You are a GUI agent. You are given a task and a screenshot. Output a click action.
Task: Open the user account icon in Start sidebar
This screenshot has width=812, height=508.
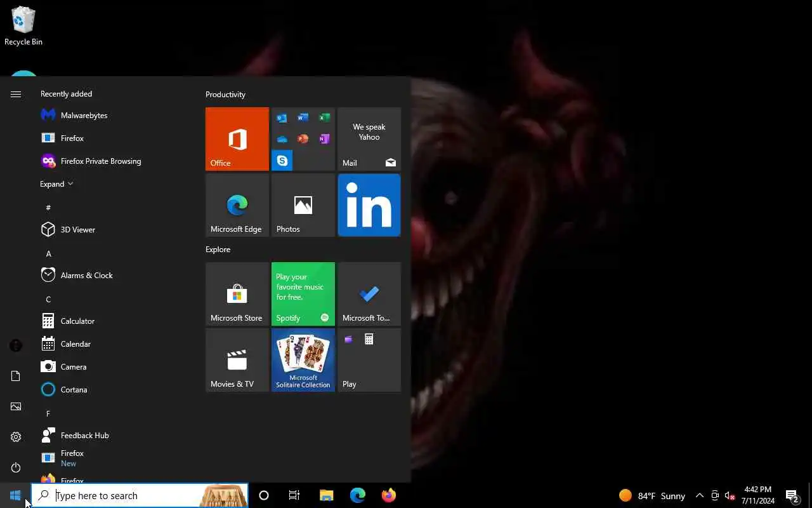(16, 345)
